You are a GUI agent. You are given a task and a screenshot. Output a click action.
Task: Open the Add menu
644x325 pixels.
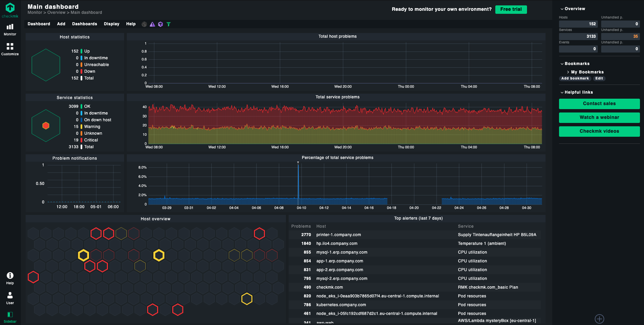point(61,24)
